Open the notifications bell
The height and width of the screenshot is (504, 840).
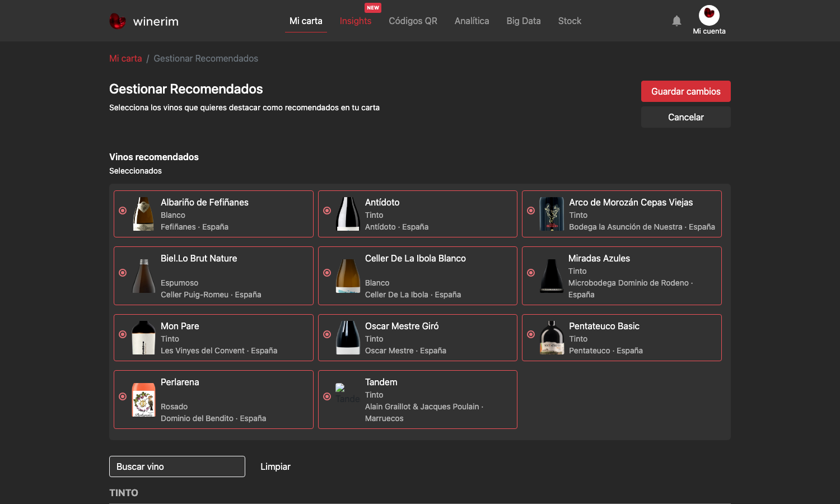click(676, 21)
